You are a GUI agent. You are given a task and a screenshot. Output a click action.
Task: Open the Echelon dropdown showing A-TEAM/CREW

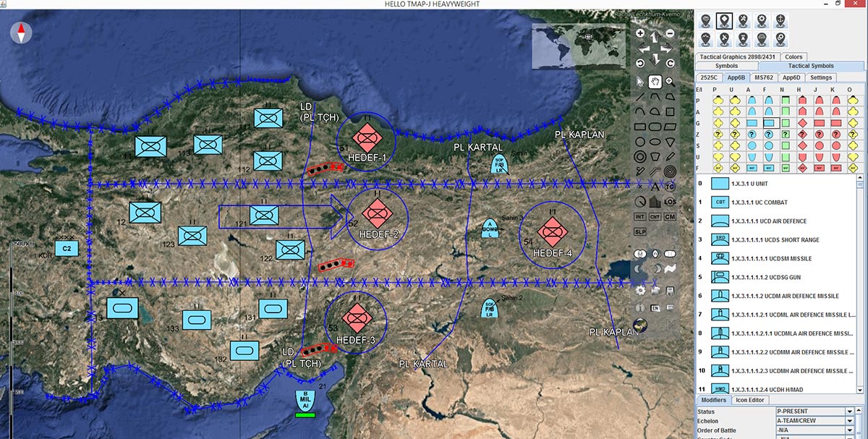point(813,421)
